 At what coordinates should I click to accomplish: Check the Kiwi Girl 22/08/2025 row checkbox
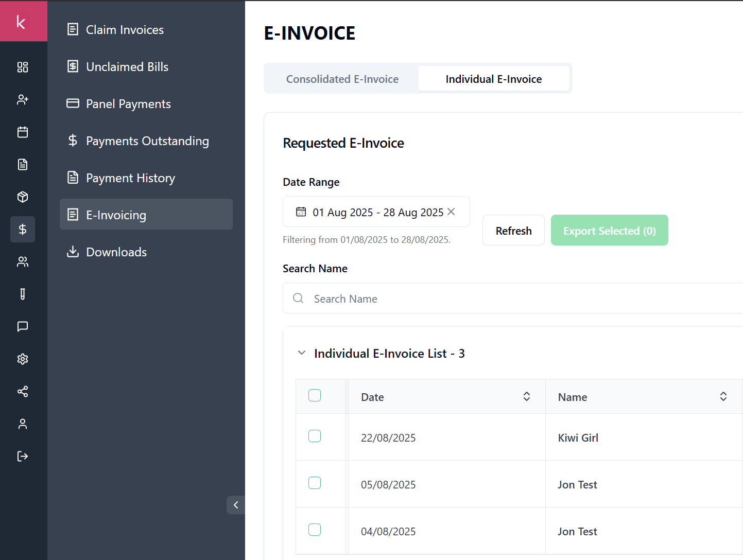(x=315, y=436)
